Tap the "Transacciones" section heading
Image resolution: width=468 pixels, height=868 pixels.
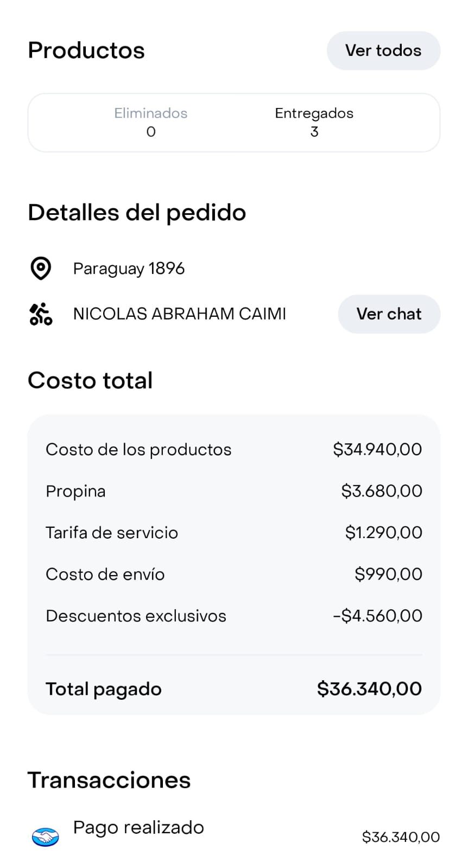tap(109, 780)
